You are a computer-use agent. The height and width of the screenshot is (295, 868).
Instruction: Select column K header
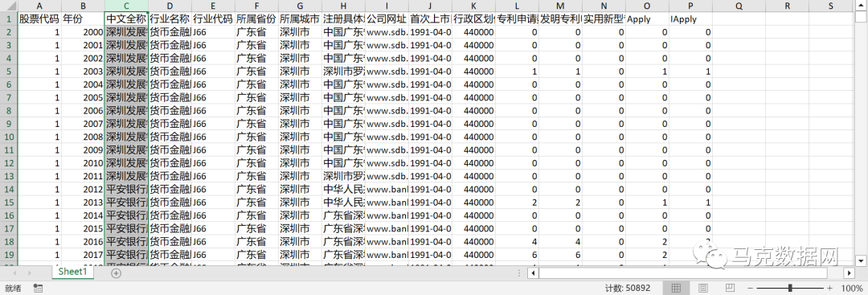coord(474,6)
